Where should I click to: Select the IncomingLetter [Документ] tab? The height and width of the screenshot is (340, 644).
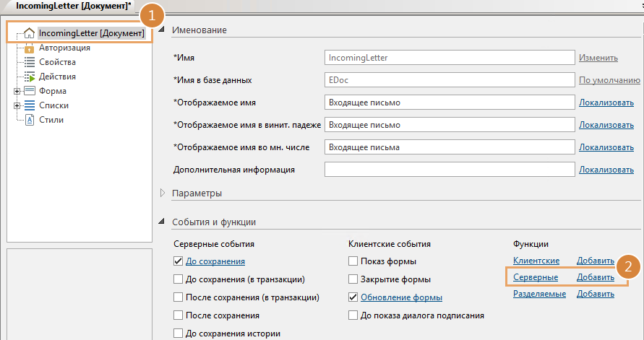click(69, 6)
